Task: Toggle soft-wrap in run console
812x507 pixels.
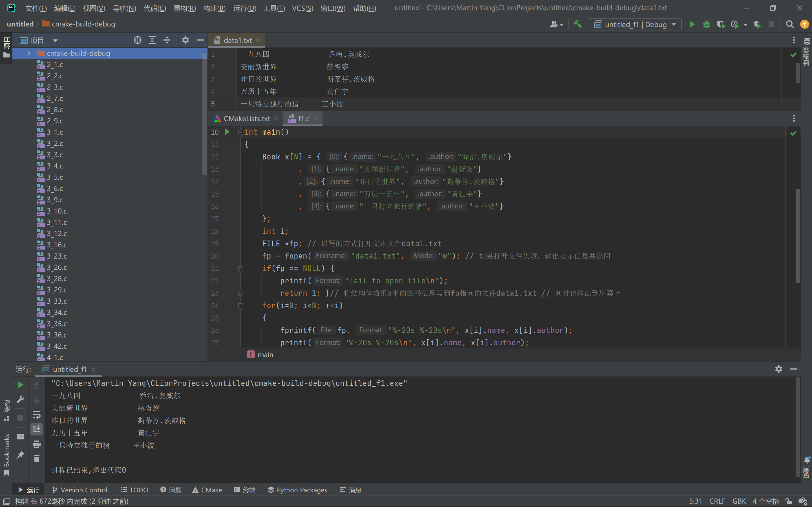Action: [x=37, y=415]
